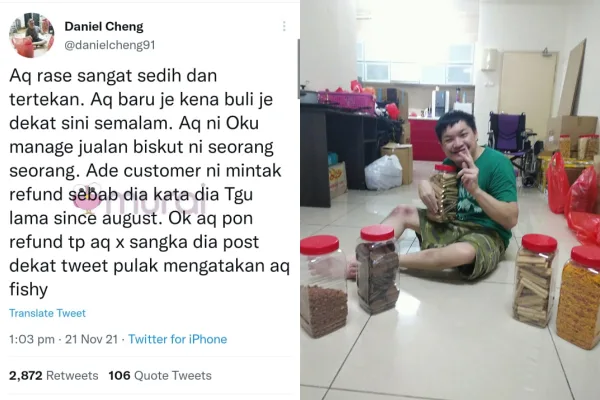Click the 1:03 pm 21 Nov 21 timestamp
Image resolution: width=600 pixels, height=400 pixels.
coord(64,339)
